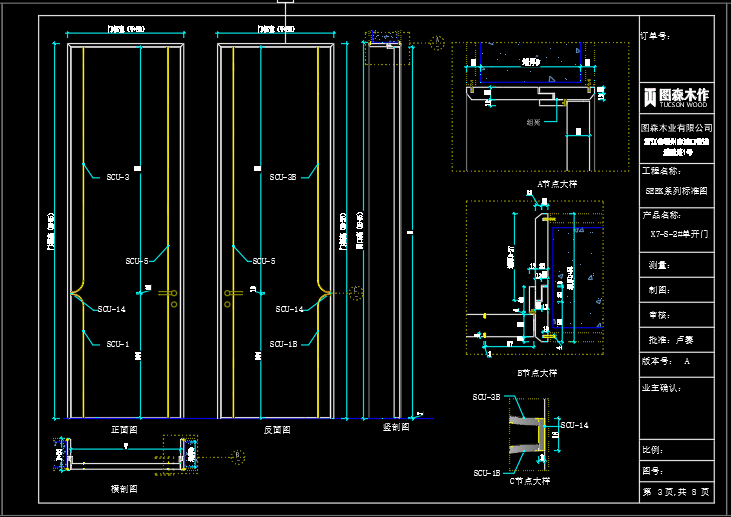The height and width of the screenshot is (517, 731).
Task: Click the page count 第3页 共8页 cell
Action: pos(677,492)
